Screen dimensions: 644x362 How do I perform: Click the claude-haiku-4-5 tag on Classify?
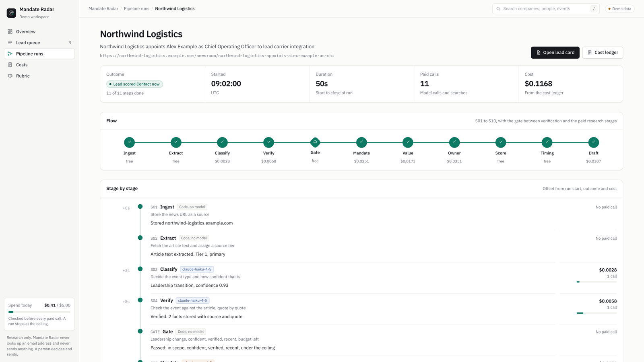pyautogui.click(x=197, y=269)
